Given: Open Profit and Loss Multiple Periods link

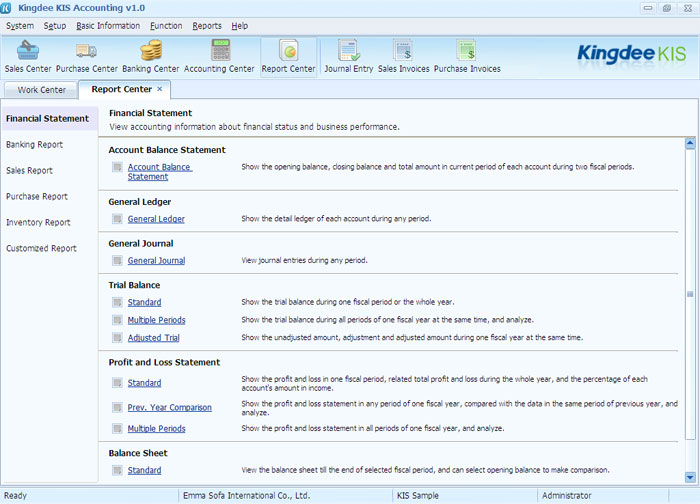Looking at the screenshot, I should pos(156,429).
